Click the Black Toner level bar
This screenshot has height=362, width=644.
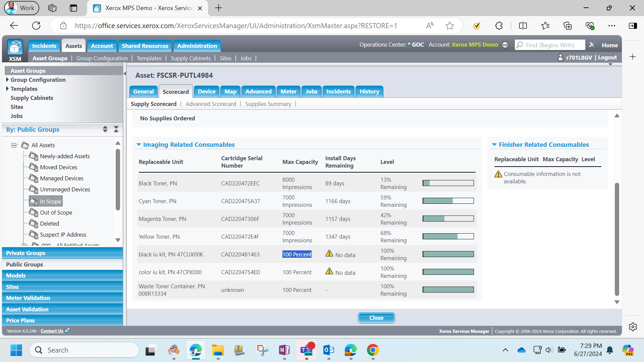[448, 183]
